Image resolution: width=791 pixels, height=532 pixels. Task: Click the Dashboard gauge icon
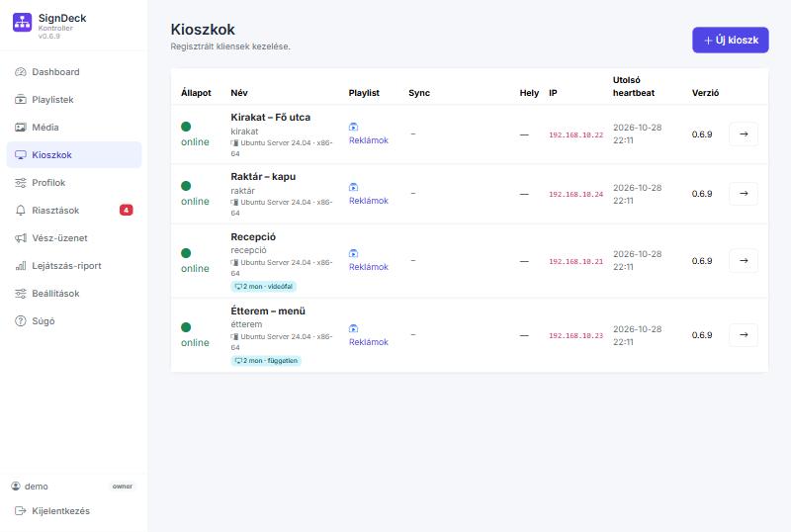click(20, 71)
